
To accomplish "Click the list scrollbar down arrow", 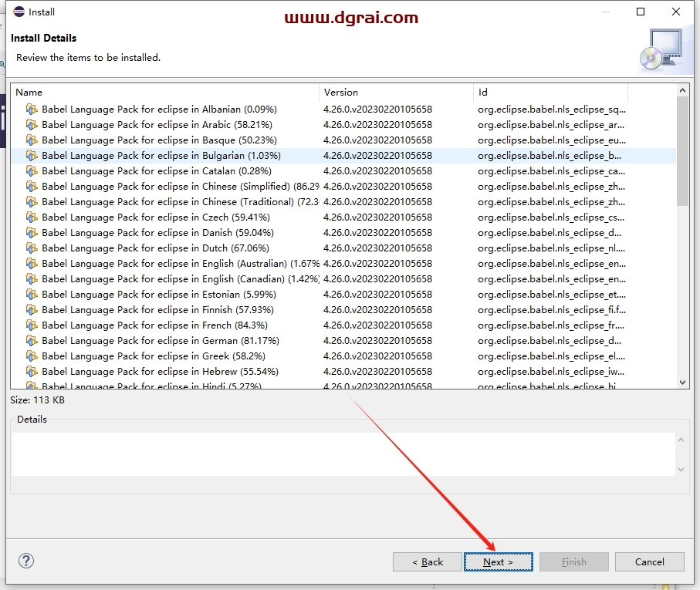I will pyautogui.click(x=682, y=383).
